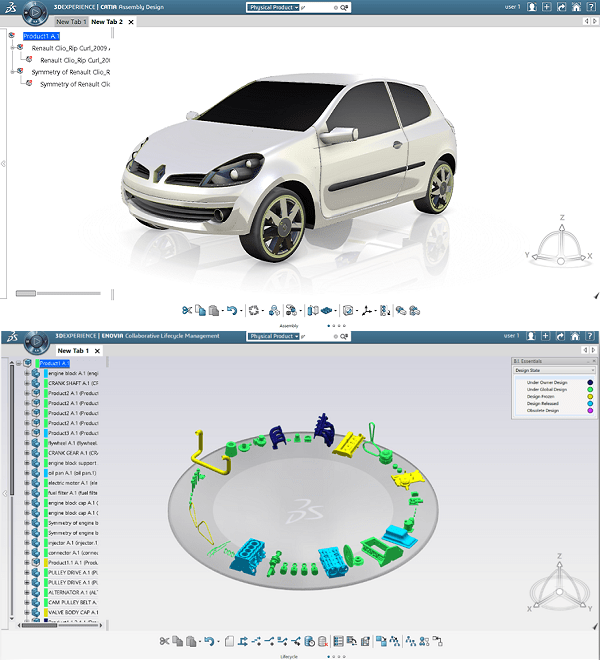Click the Home icon in CATIA top bar
600x660 pixels.
click(x=576, y=7)
